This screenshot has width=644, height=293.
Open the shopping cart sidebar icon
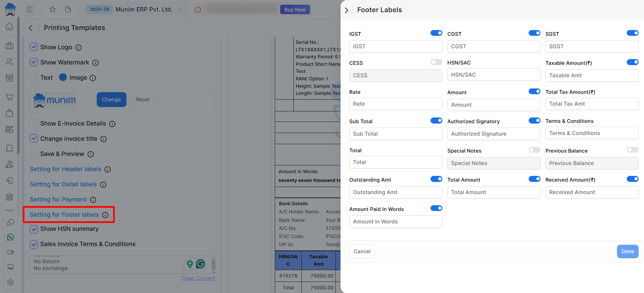(x=10, y=97)
